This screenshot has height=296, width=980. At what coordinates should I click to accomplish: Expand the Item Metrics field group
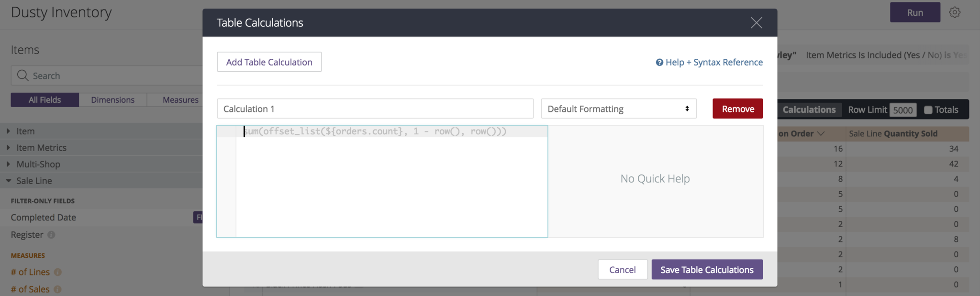pyautogui.click(x=8, y=148)
